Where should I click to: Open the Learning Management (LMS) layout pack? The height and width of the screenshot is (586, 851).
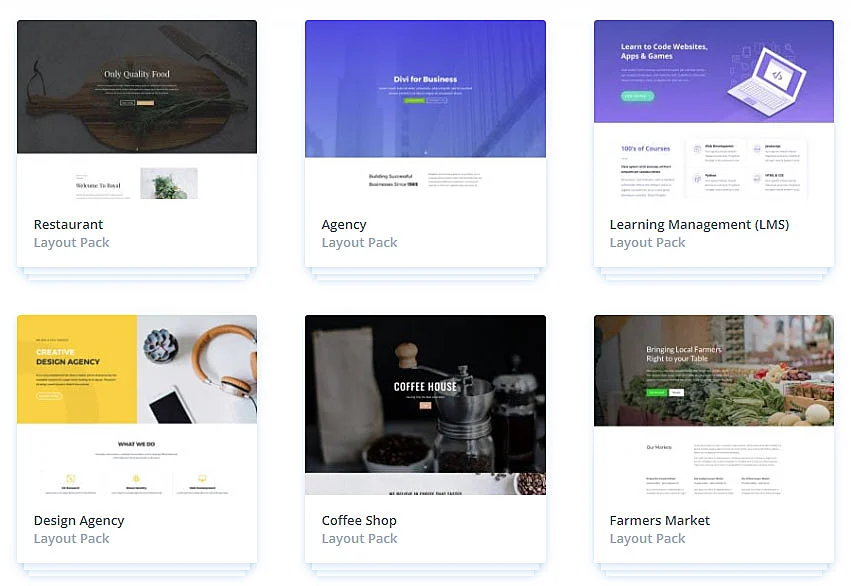(699, 224)
